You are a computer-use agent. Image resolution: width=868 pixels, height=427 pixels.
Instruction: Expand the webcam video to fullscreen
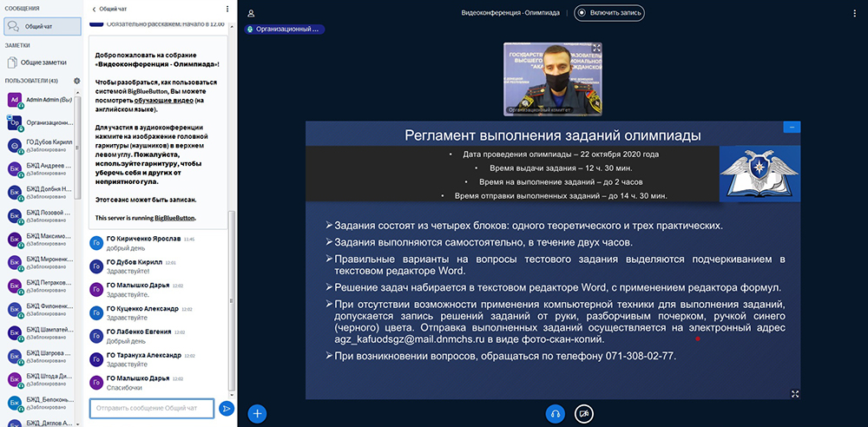[596, 49]
